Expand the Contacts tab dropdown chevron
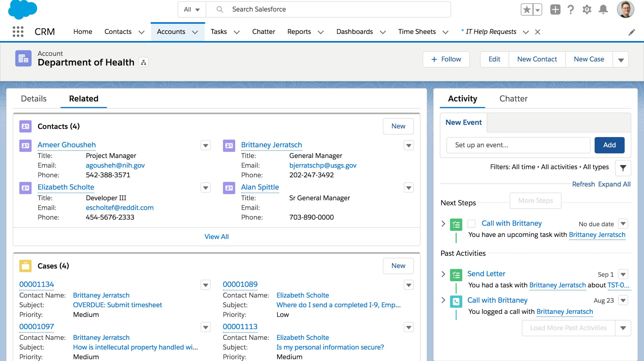Viewport: 644px width, 361px height. (x=142, y=32)
